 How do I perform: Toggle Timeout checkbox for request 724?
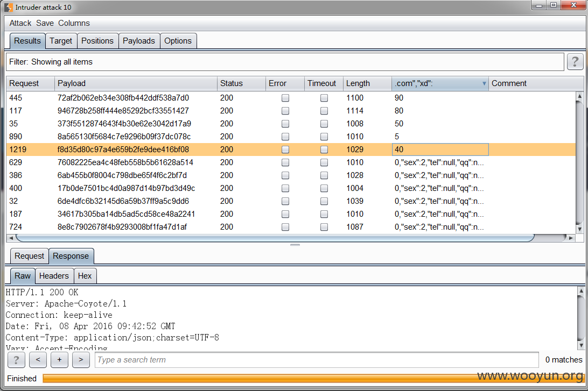(x=324, y=227)
